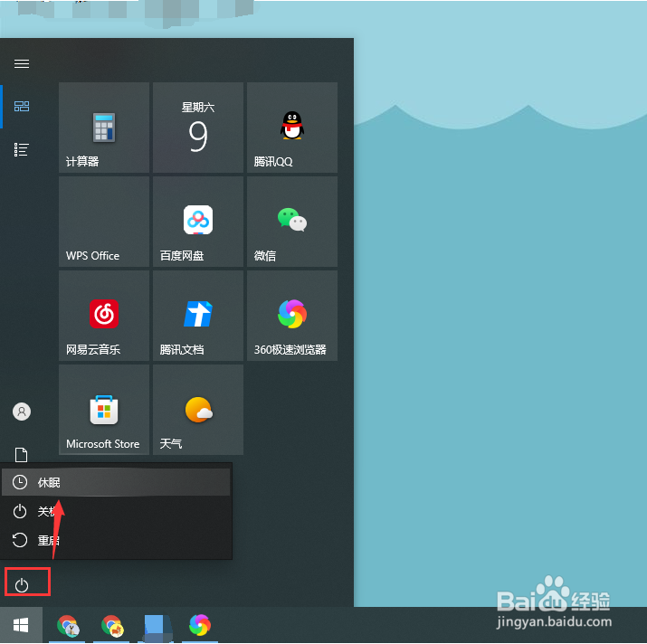
Task: Open the Calculator tile
Action: point(104,128)
